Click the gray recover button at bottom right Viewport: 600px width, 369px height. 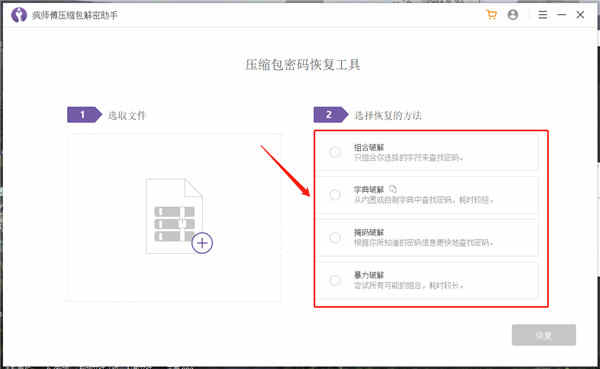(544, 335)
